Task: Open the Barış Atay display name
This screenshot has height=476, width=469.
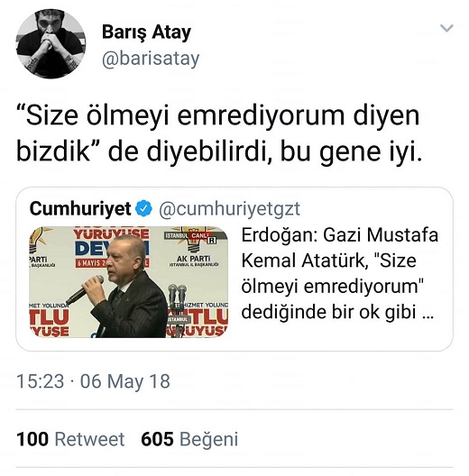Action: click(146, 32)
